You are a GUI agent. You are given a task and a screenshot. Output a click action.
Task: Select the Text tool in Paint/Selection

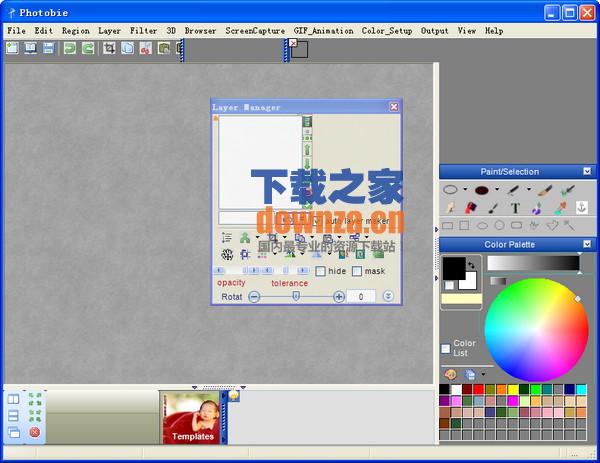click(x=515, y=208)
